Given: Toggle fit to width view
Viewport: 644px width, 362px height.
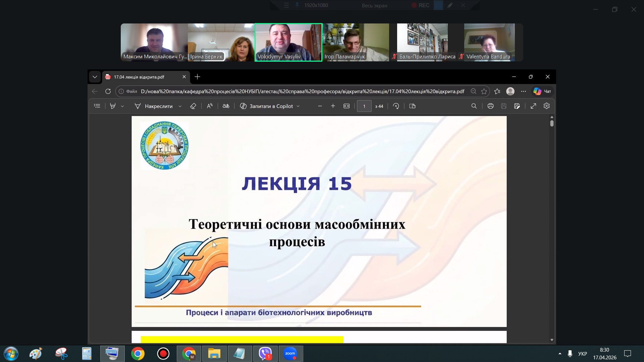Looking at the screenshot, I should click(346, 106).
